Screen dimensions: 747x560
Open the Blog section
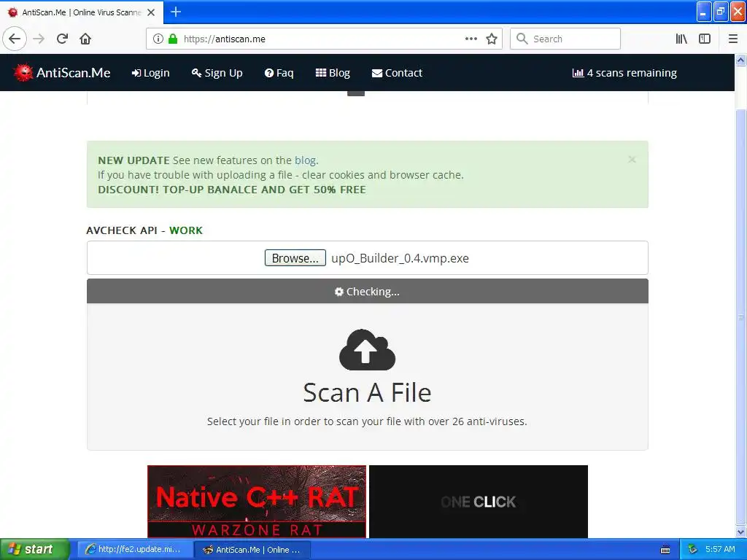tap(333, 73)
